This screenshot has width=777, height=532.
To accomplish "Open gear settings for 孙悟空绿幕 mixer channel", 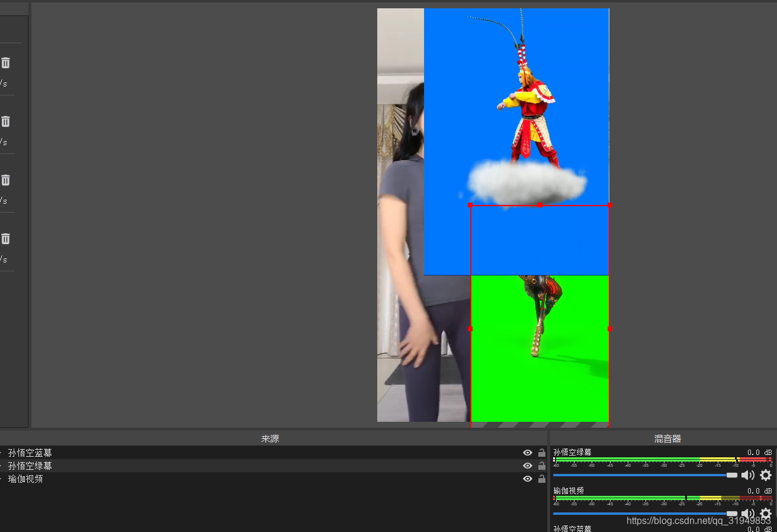I will 766,475.
